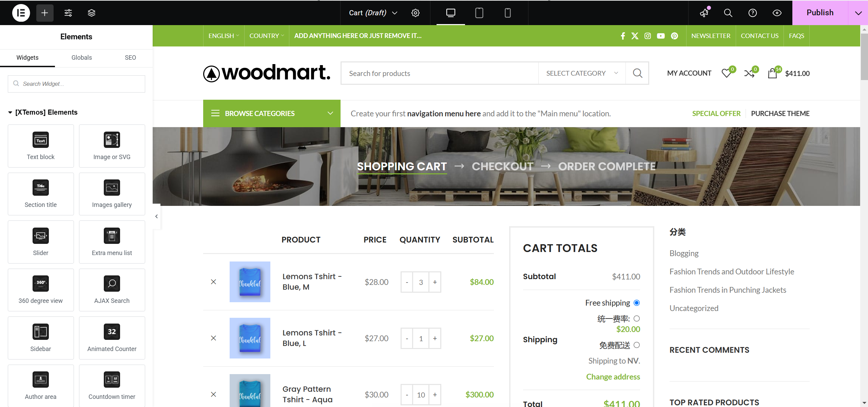Expand the Publish options chevron
The width and height of the screenshot is (868, 407).
[x=859, y=13]
